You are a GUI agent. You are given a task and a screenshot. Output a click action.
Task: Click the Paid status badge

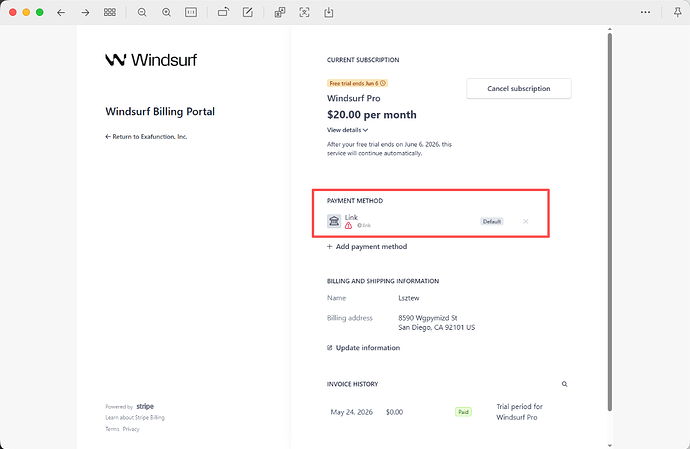tap(463, 412)
